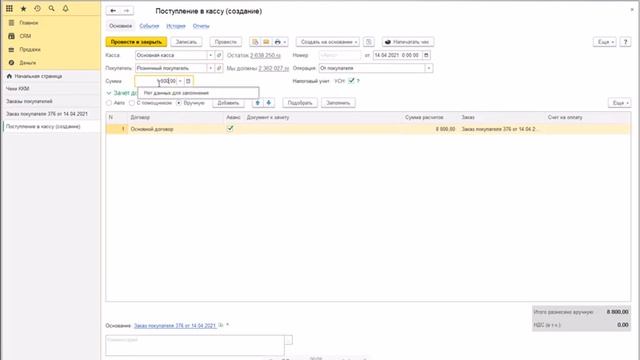Expand the Касса field dropdown arrow
640x360 pixels.
(211, 55)
